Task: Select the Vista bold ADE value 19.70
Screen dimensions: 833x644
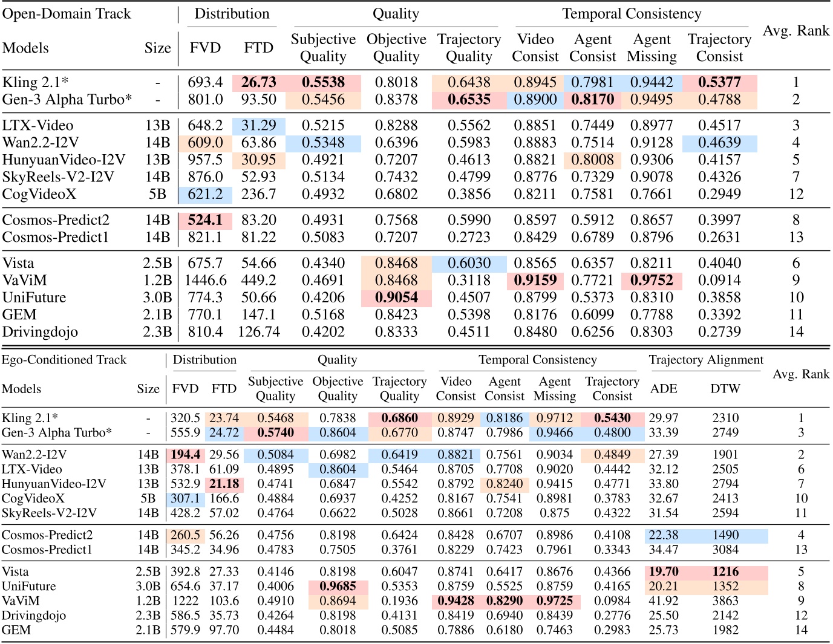Action: click(x=665, y=571)
